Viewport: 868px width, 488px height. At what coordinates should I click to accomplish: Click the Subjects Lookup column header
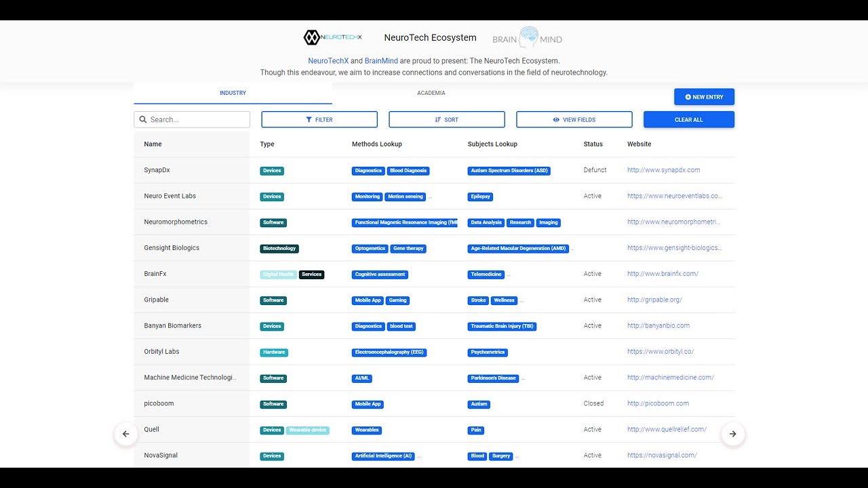tap(492, 144)
